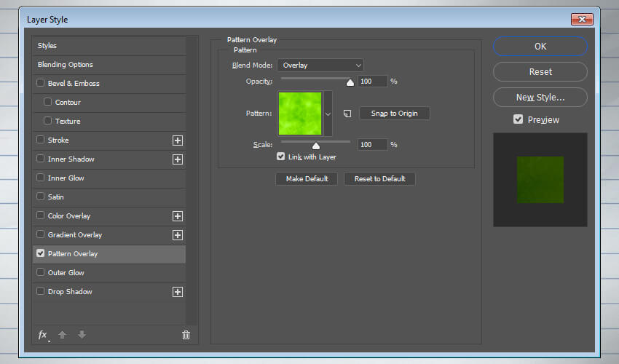Uncheck Link with Layer option

coord(280,157)
